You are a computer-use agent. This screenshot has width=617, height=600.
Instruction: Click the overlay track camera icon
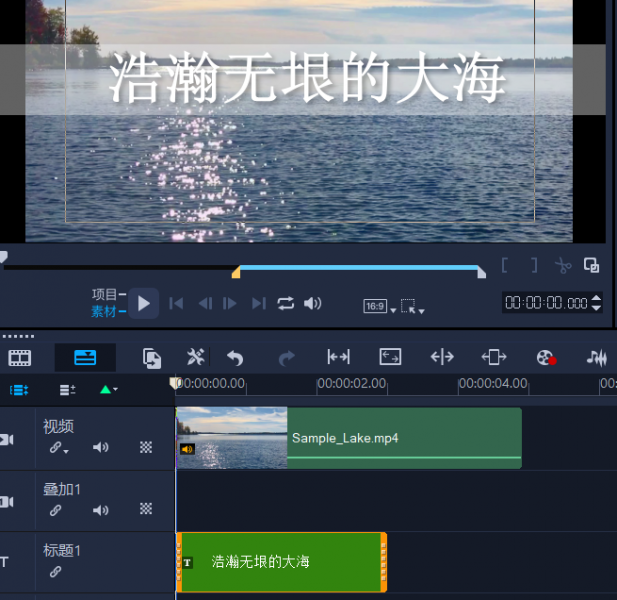(7, 502)
